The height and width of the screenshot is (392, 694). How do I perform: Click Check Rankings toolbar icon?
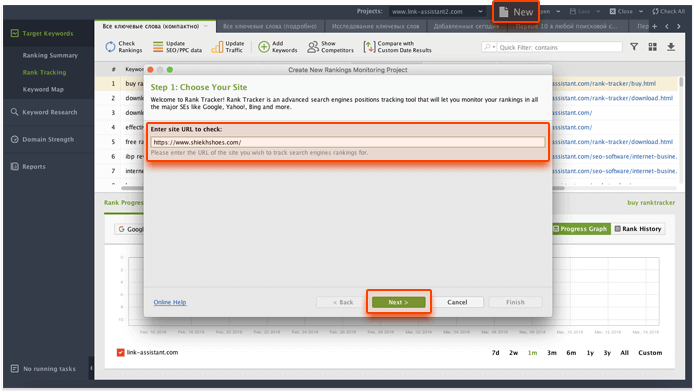(110, 46)
